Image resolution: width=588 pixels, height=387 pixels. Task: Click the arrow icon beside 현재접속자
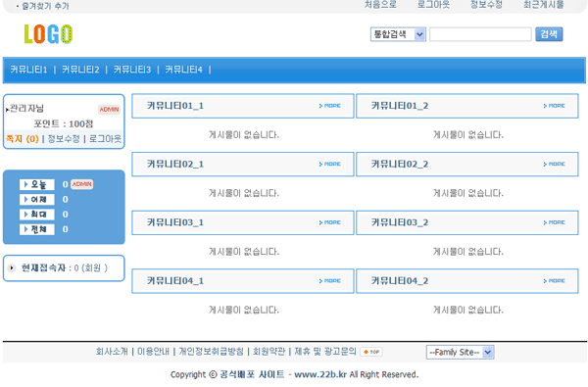[12, 267]
